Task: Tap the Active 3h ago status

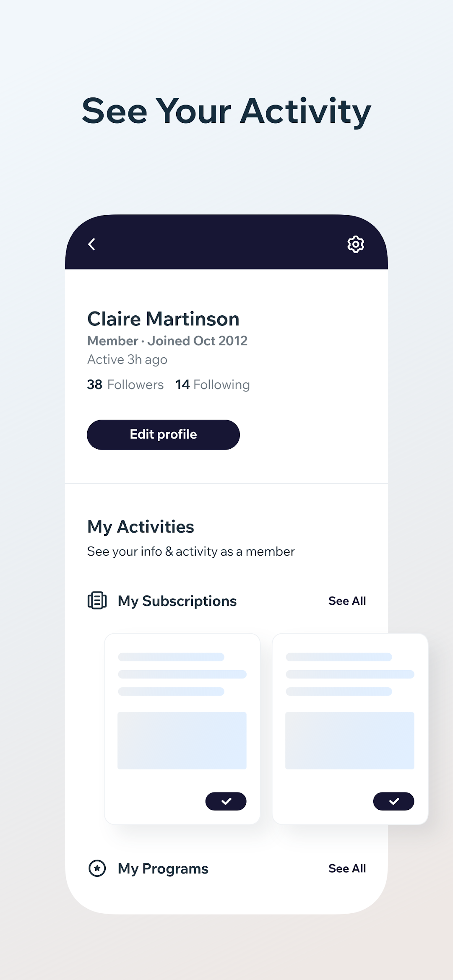Action: [x=127, y=360]
